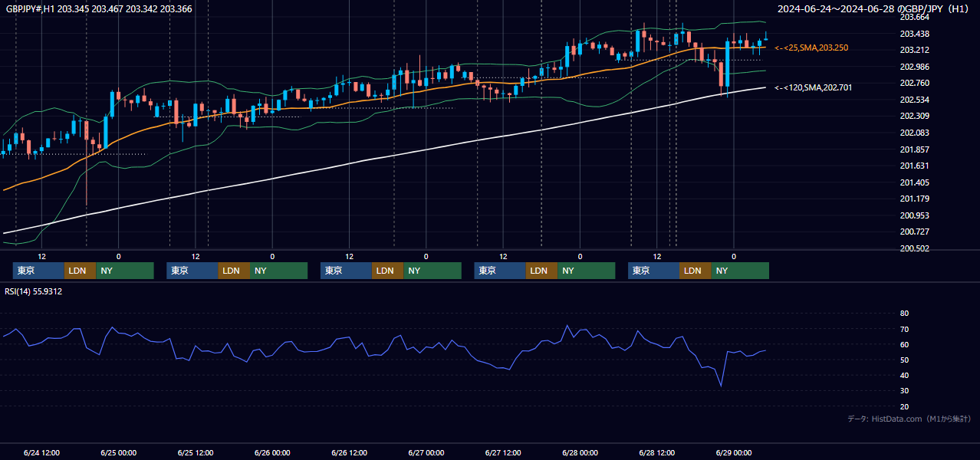Click the LDN session block after 6/27 12:00
The width and height of the screenshot is (980, 460).
click(541, 271)
